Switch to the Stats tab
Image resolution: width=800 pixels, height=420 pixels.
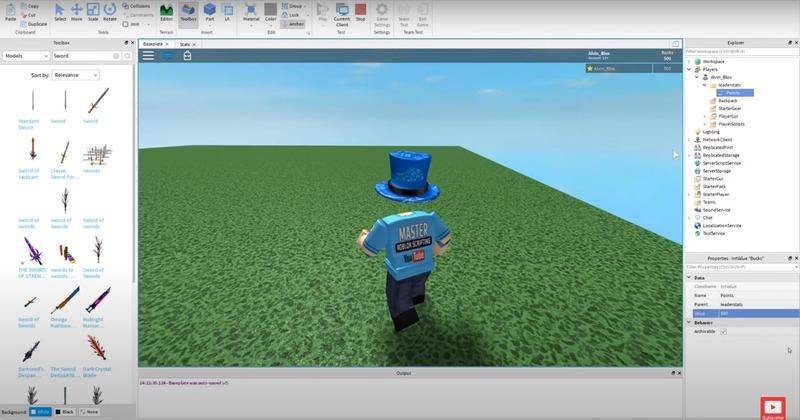187,44
